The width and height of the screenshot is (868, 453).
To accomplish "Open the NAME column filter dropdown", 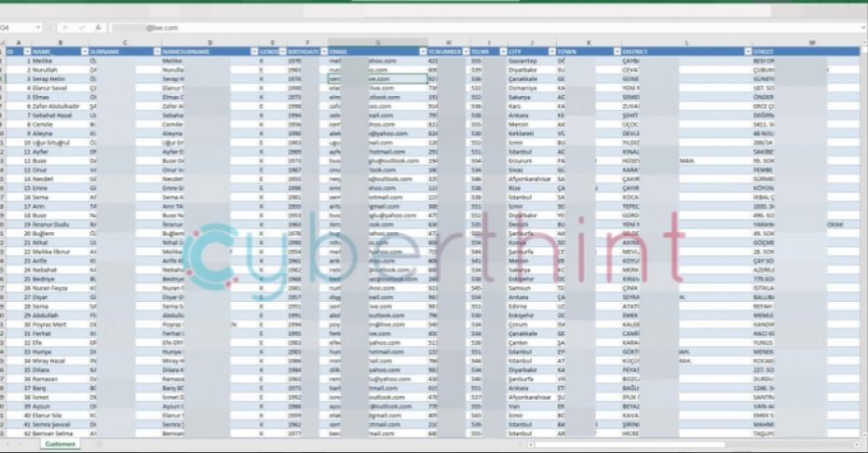I will click(85, 51).
